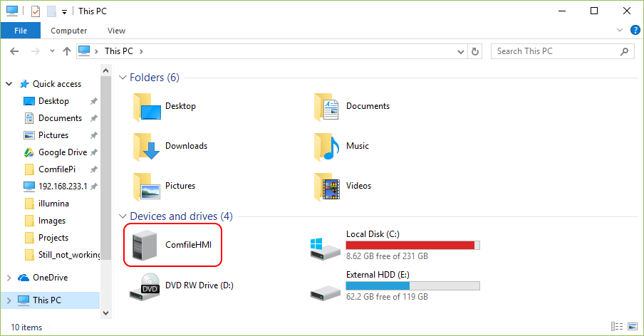Expand the OneDrive tree node
The width and height of the screenshot is (644, 336).
9,278
